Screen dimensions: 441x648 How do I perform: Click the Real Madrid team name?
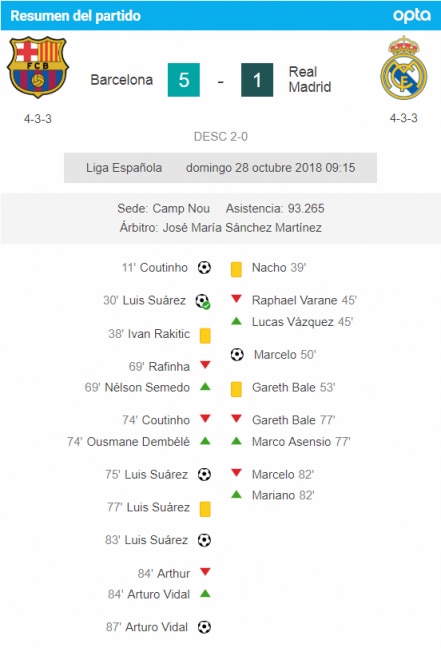coord(310,79)
